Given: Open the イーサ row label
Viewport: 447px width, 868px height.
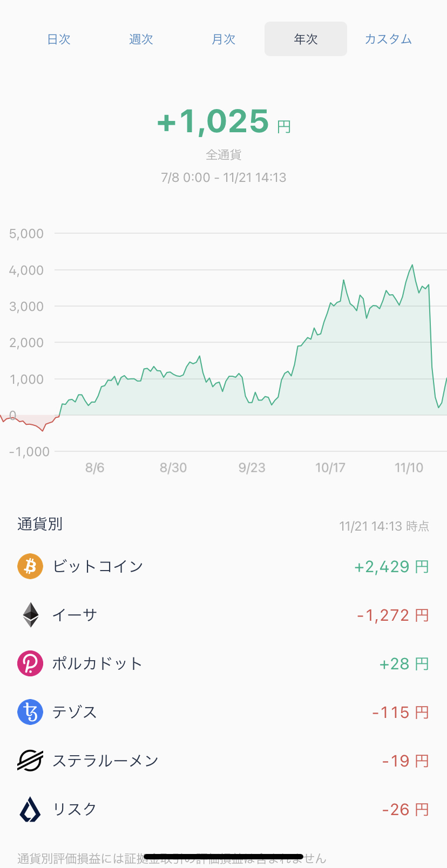Looking at the screenshot, I should pyautogui.click(x=74, y=615).
